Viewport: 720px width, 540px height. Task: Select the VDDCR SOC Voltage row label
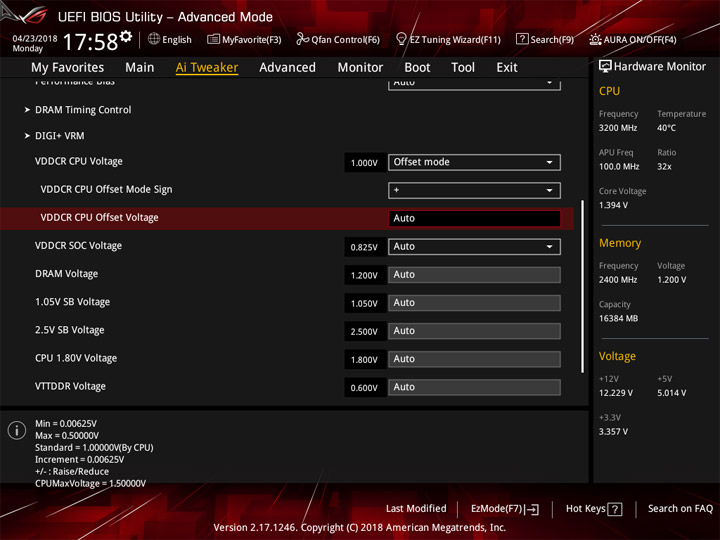click(x=79, y=246)
